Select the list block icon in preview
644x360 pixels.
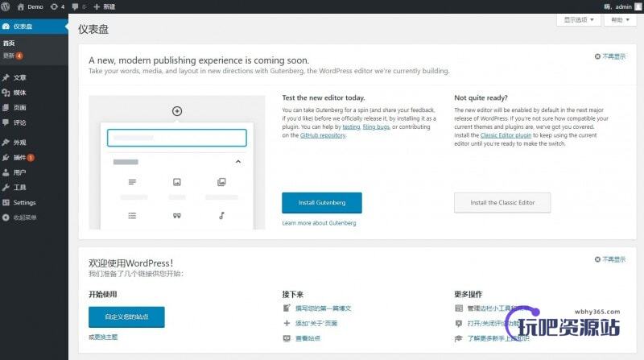click(132, 216)
